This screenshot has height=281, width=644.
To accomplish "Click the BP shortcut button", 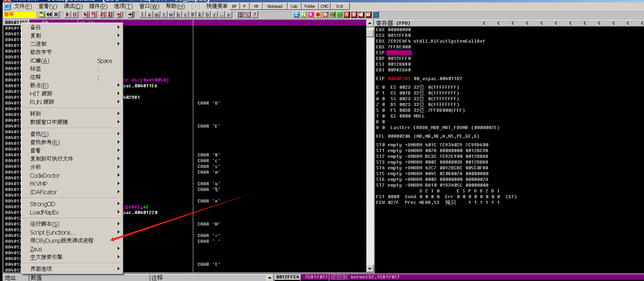I will coord(234,6).
